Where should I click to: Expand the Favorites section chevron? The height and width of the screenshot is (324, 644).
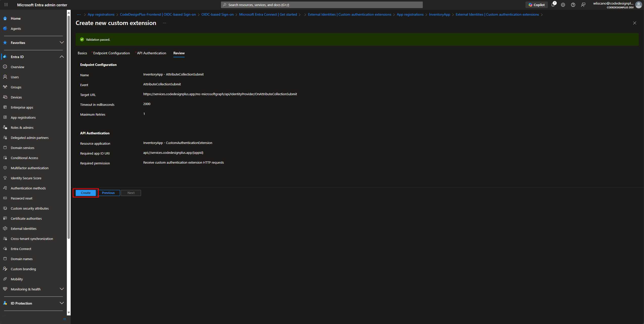[x=62, y=42]
